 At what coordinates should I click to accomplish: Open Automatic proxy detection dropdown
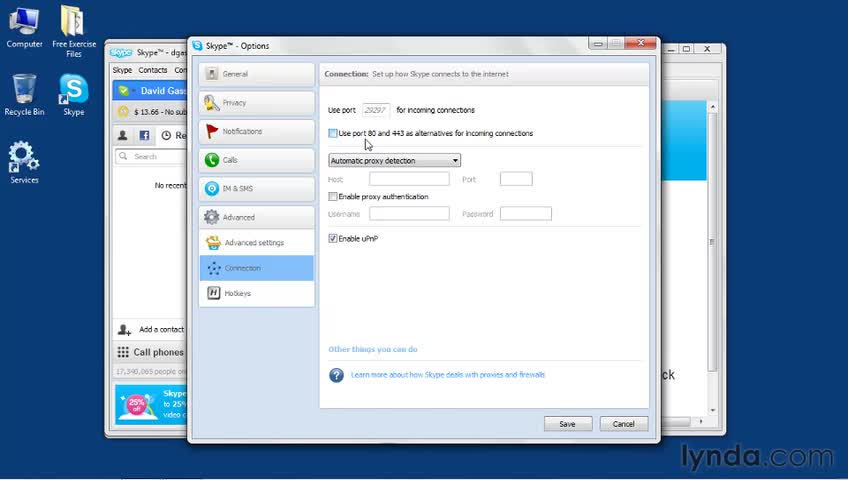tap(394, 161)
